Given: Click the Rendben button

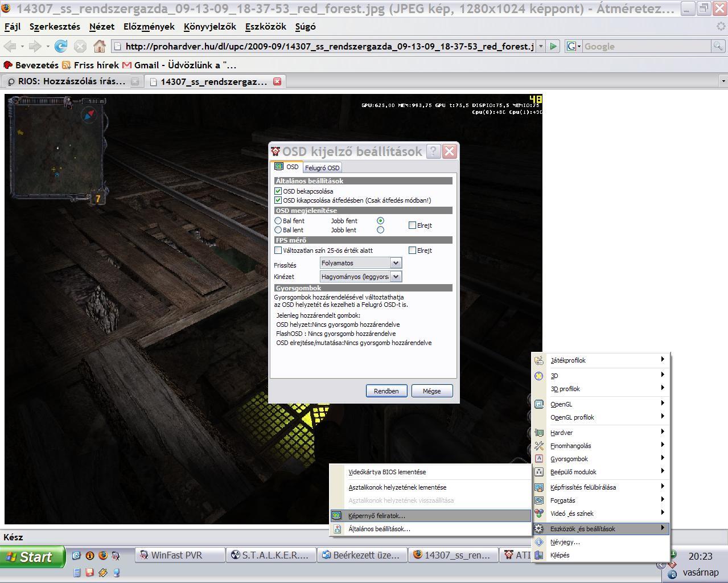Looking at the screenshot, I should pyautogui.click(x=386, y=391).
